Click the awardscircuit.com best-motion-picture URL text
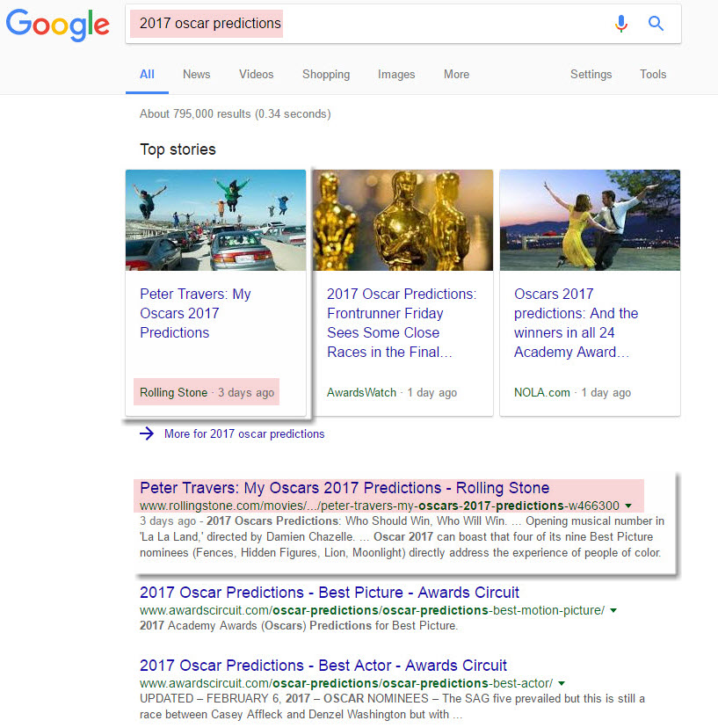The image size is (718, 728). tap(373, 610)
